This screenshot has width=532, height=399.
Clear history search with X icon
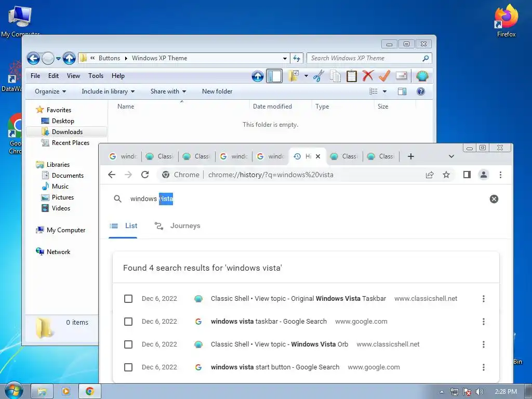[494, 199]
